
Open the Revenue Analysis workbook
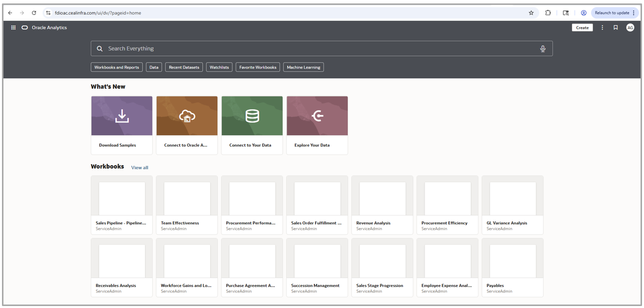(382, 205)
